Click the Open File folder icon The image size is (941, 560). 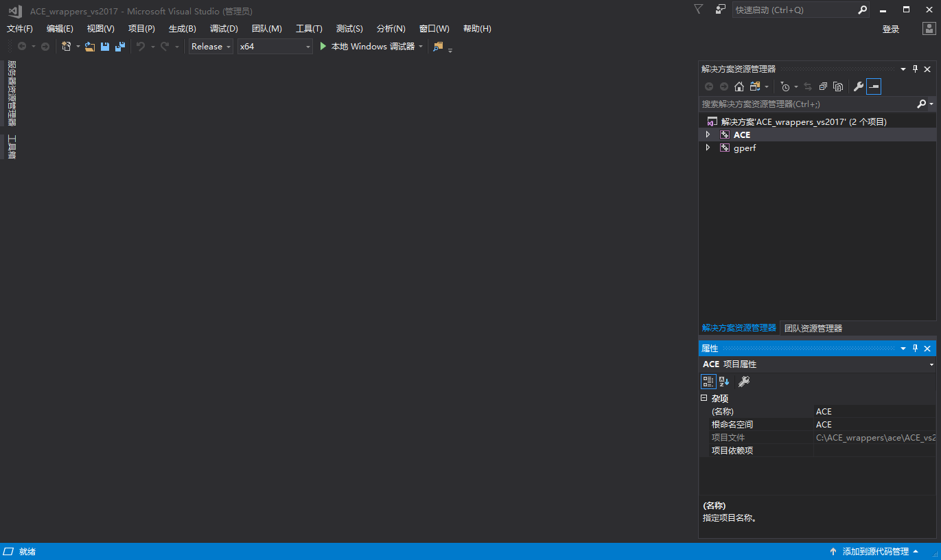(90, 47)
